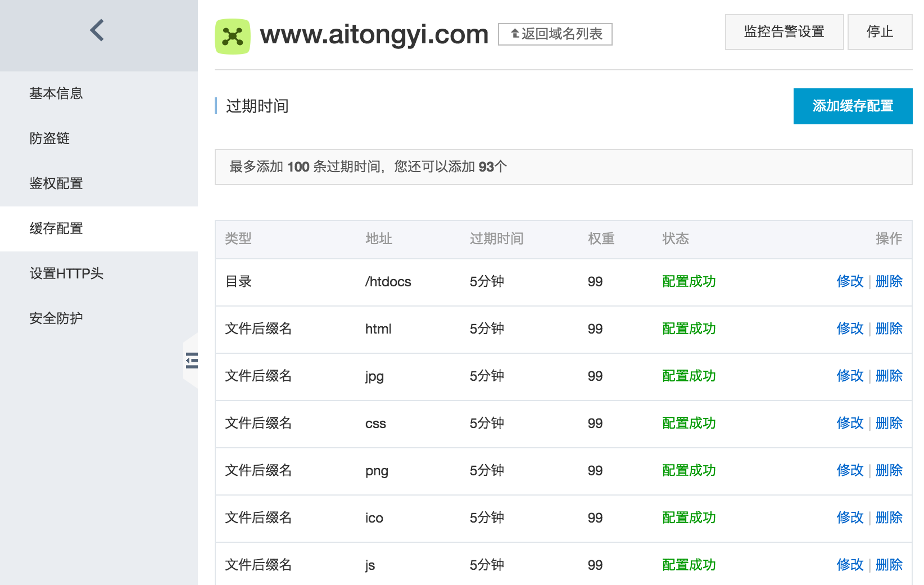The image size is (924, 585).
Task: Click the js address cell
Action: (x=370, y=565)
